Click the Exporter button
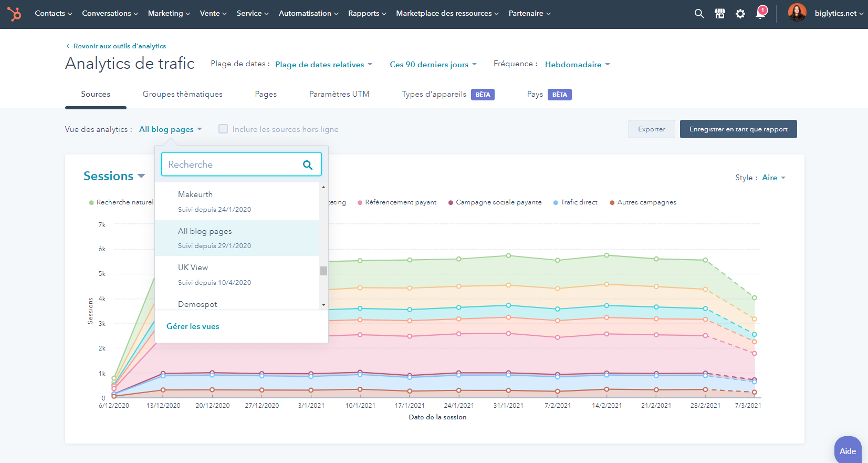 (652, 129)
